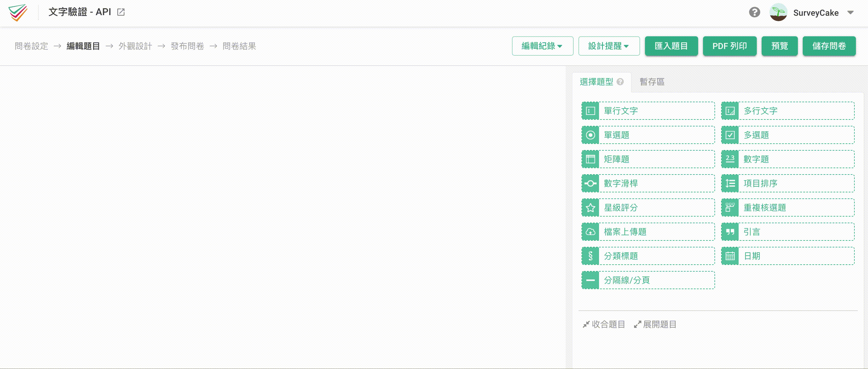Insert a 分隔線/分頁 element
This screenshot has height=369, width=868.
click(x=648, y=280)
